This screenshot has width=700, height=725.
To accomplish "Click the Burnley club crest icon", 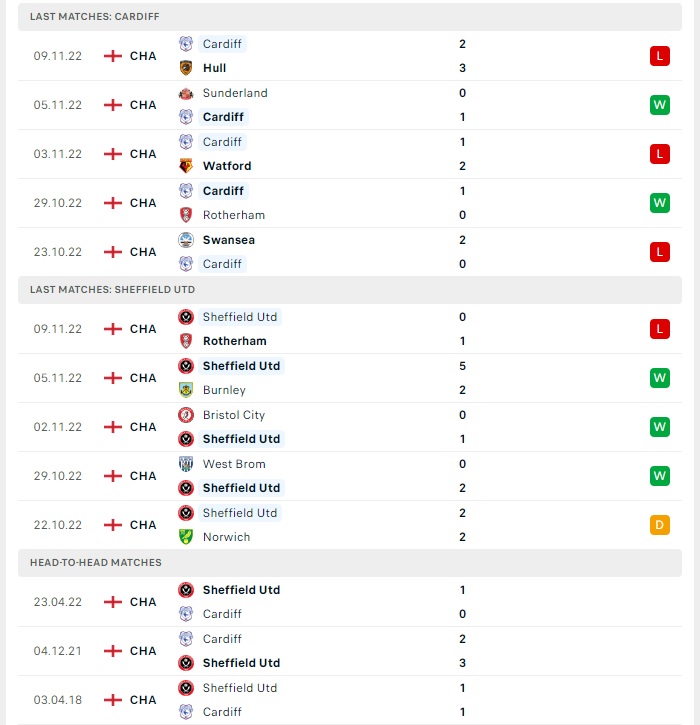I will [x=186, y=390].
